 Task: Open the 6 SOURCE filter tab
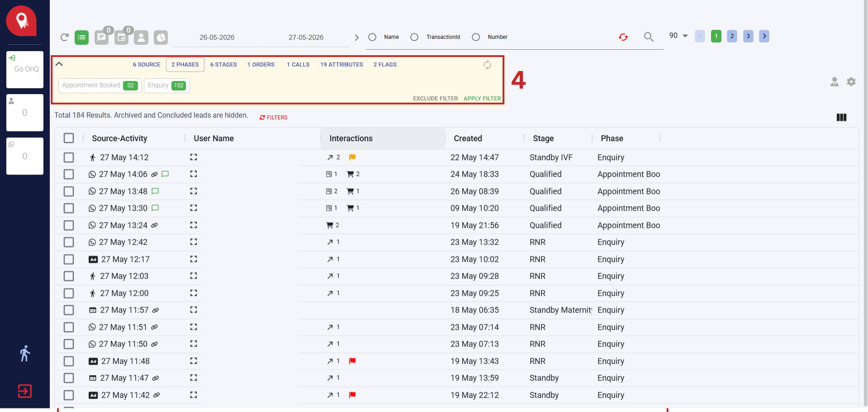pos(147,65)
